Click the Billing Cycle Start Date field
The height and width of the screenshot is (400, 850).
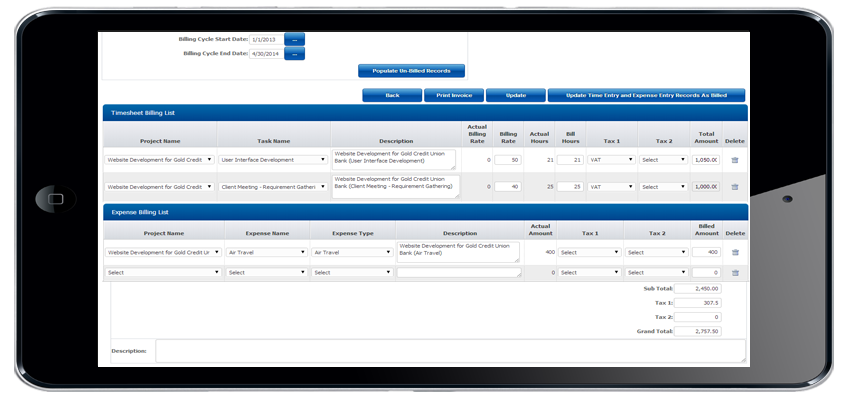pos(266,40)
